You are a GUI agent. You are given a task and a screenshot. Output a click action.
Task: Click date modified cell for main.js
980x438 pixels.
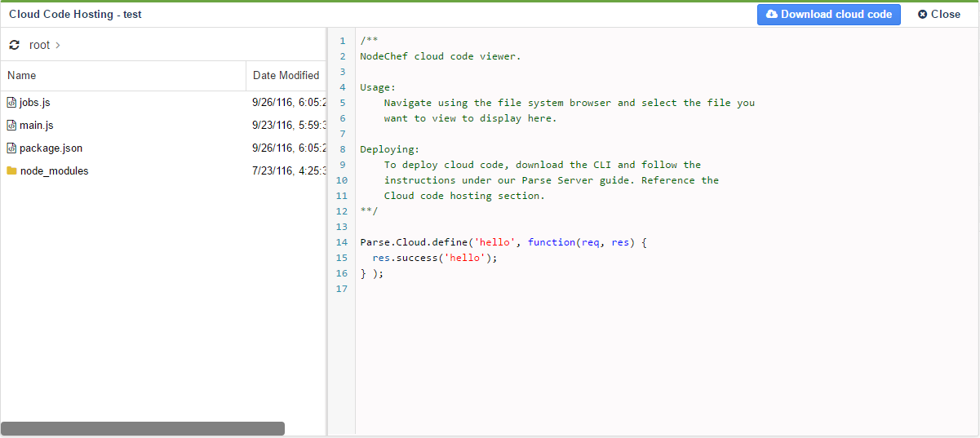(x=289, y=126)
